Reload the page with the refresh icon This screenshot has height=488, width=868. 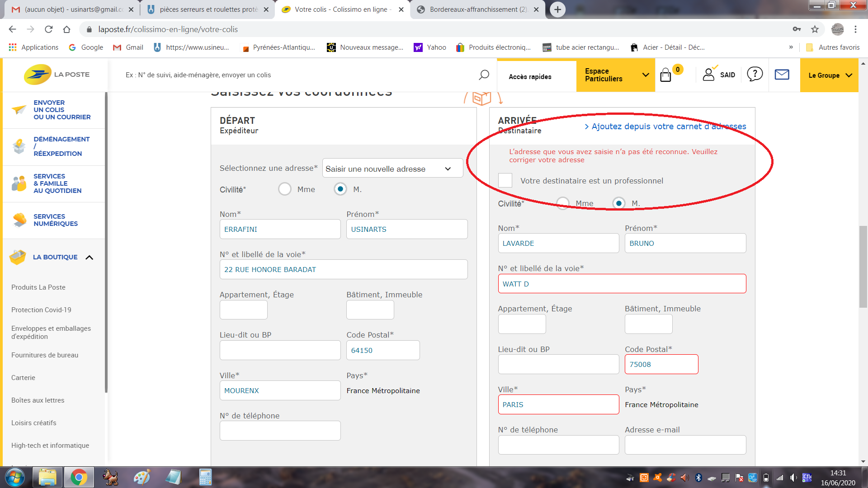click(48, 29)
